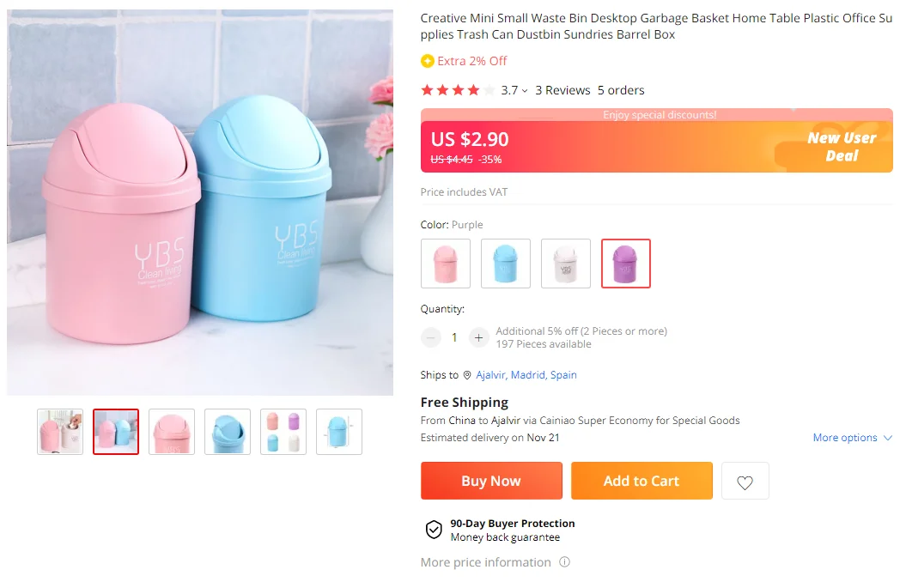Increase quantity with the plus button
The height and width of the screenshot is (588, 912).
[x=478, y=337]
